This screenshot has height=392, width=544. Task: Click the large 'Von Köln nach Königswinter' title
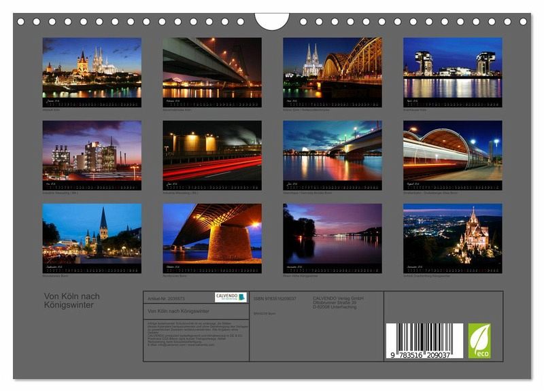(71, 300)
